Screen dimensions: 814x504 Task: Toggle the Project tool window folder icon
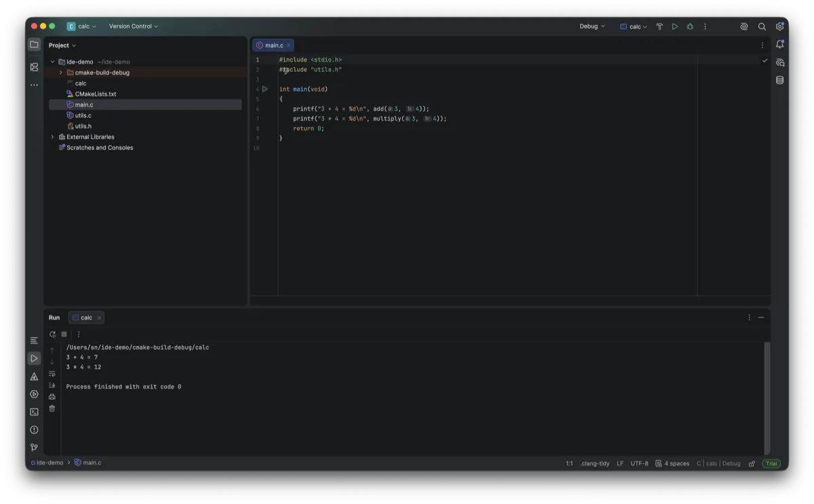tap(34, 45)
